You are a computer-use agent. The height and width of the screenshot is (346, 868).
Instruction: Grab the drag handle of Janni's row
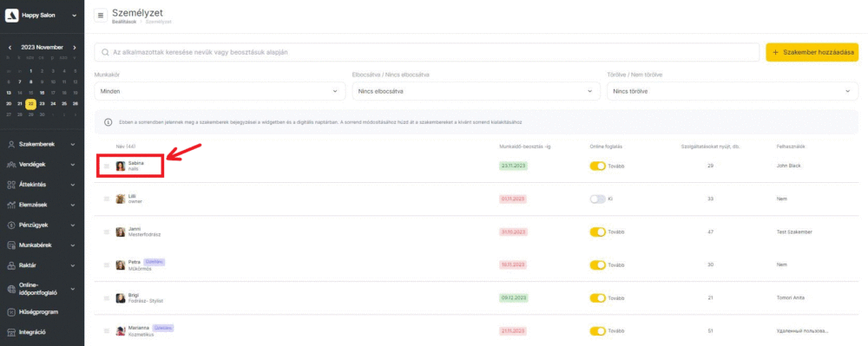[107, 232]
